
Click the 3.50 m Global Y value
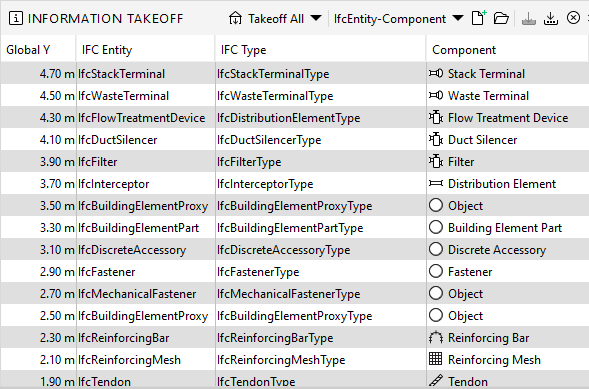pos(57,206)
